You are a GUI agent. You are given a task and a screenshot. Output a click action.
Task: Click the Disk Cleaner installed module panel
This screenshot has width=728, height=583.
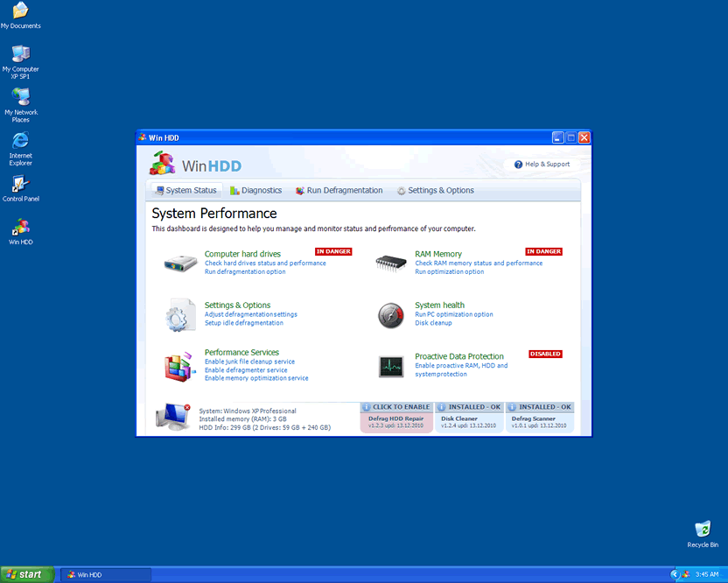tap(469, 418)
